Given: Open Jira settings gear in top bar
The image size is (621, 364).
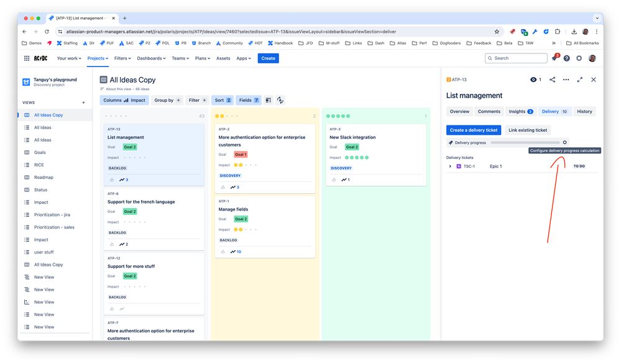Looking at the screenshot, I should (579, 58).
